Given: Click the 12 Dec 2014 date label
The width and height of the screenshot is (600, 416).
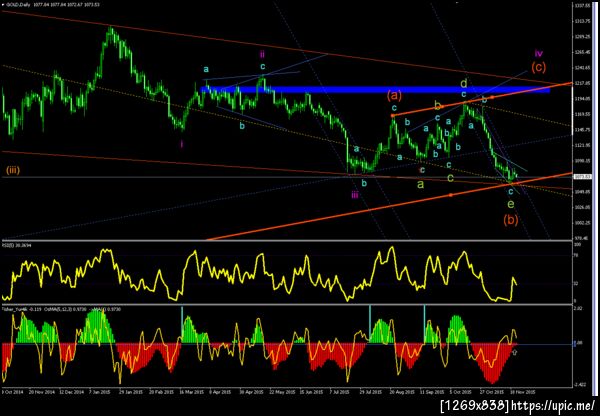Looking at the screenshot, I should pyautogui.click(x=73, y=392).
